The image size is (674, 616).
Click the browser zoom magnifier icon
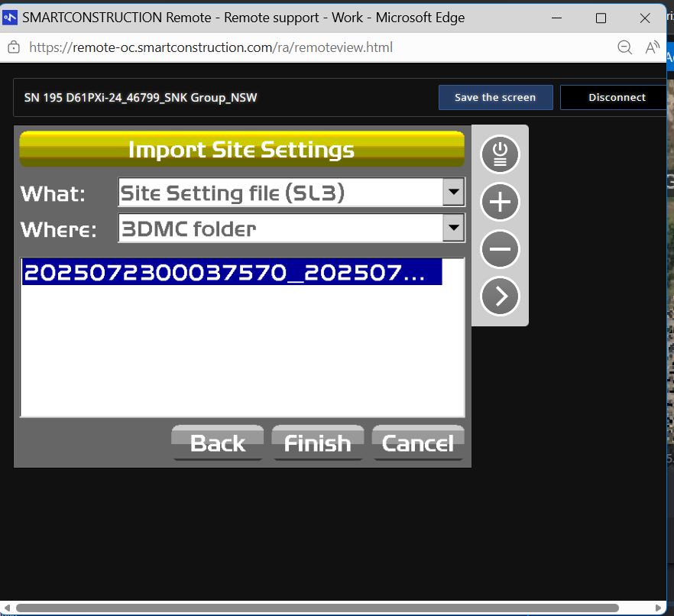624,47
